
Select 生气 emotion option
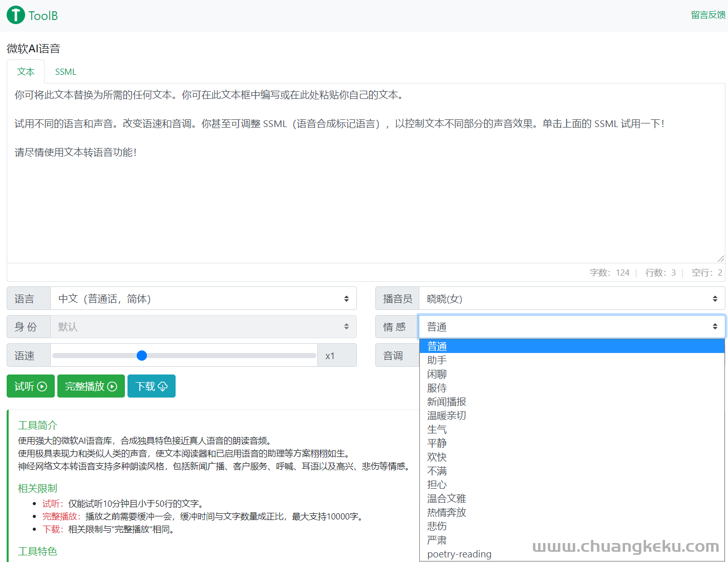(x=572, y=429)
